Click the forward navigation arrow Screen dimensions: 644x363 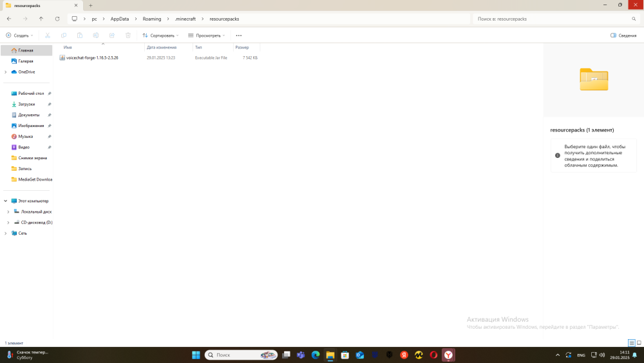click(25, 19)
